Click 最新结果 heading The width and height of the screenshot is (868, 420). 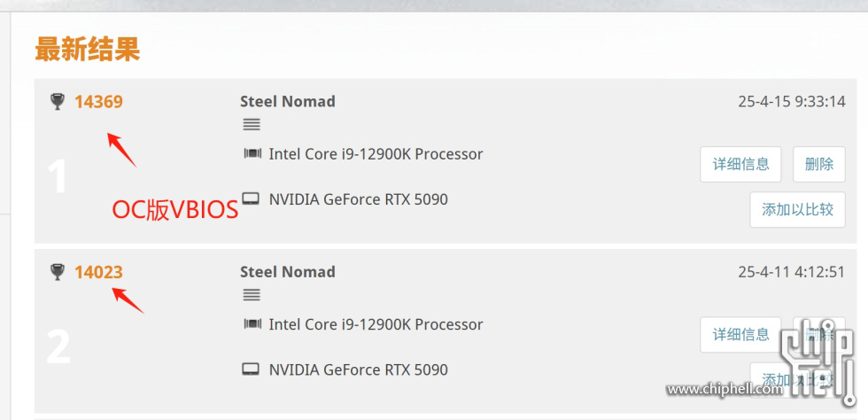88,50
